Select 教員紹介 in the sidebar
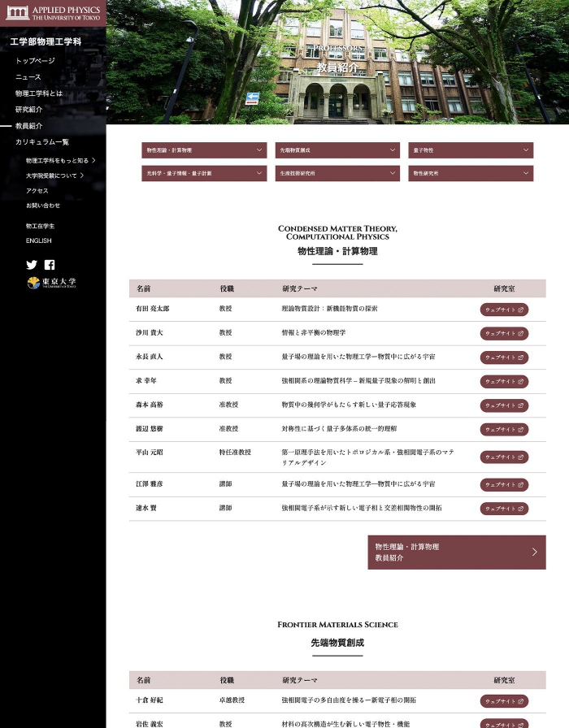 [28, 126]
